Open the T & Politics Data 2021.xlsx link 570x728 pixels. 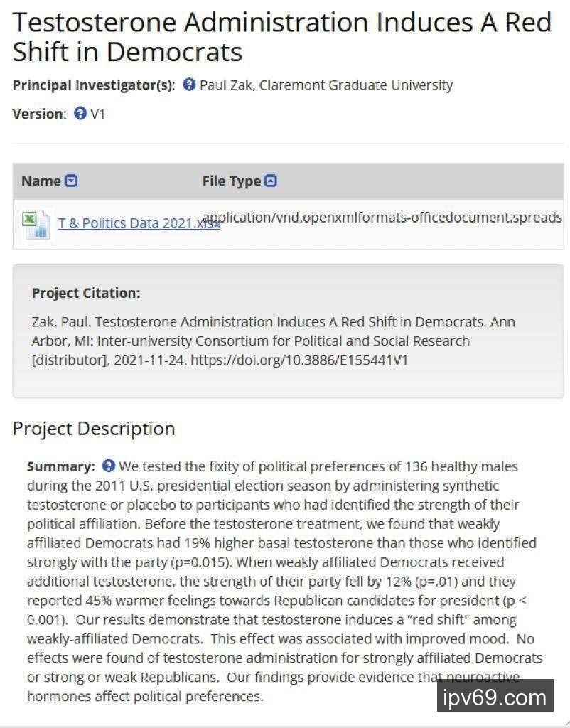point(139,223)
